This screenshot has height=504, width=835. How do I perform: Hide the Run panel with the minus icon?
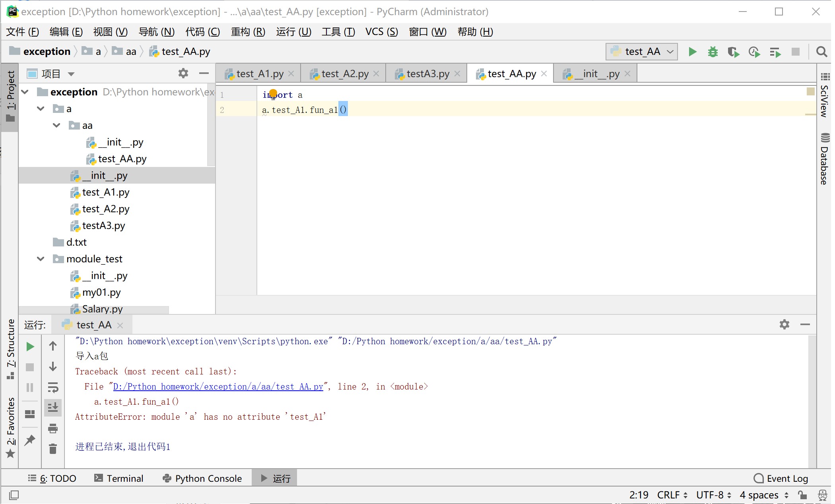click(x=805, y=324)
